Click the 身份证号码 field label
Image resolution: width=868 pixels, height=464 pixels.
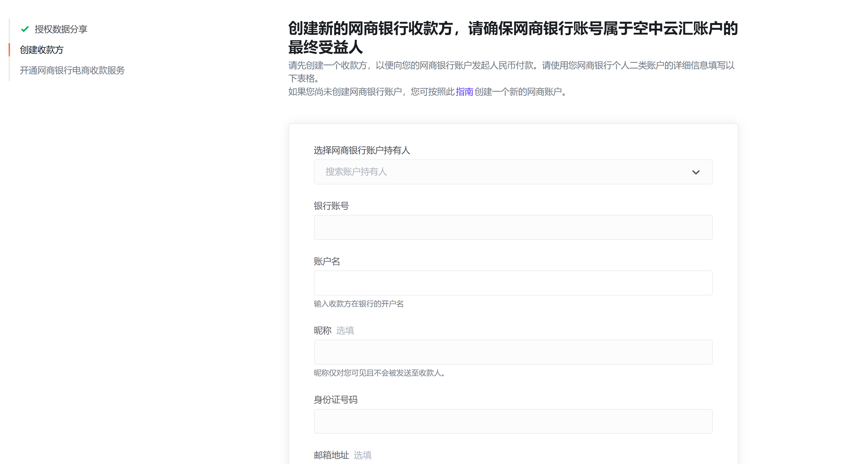click(x=336, y=400)
